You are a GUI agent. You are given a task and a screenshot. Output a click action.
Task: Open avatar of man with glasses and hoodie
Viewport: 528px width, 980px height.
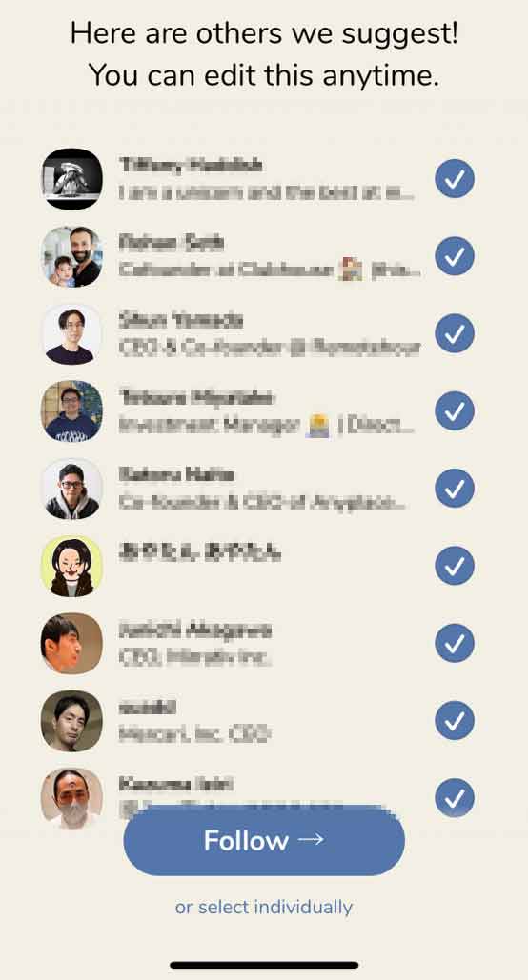(x=71, y=489)
